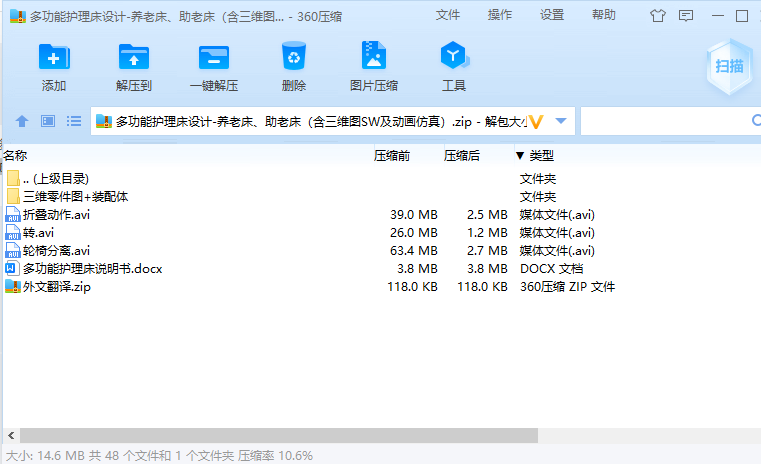Click the 扫描 scan hexagon button
The image size is (761, 464).
pyautogui.click(x=729, y=66)
